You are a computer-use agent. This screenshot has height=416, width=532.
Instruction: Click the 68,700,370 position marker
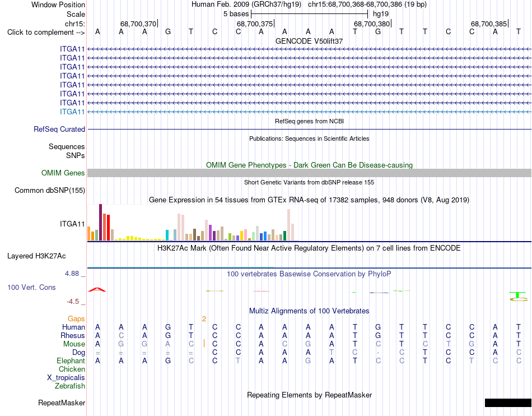pyautogui.click(x=138, y=24)
